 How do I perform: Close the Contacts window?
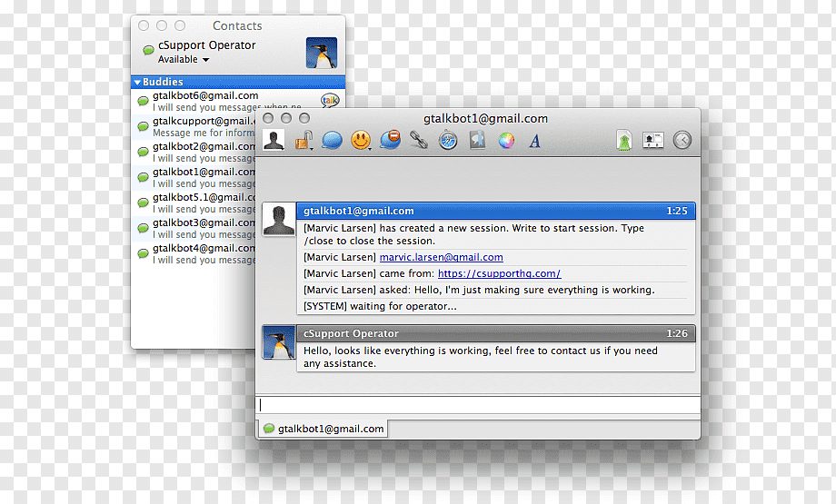(144, 25)
